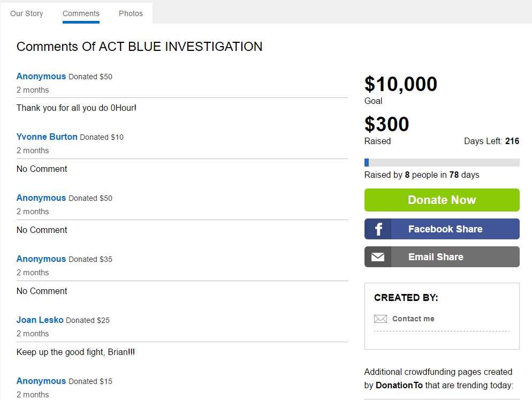Click the "Keep up the good fight" comment
The image size is (532, 400).
[75, 352]
